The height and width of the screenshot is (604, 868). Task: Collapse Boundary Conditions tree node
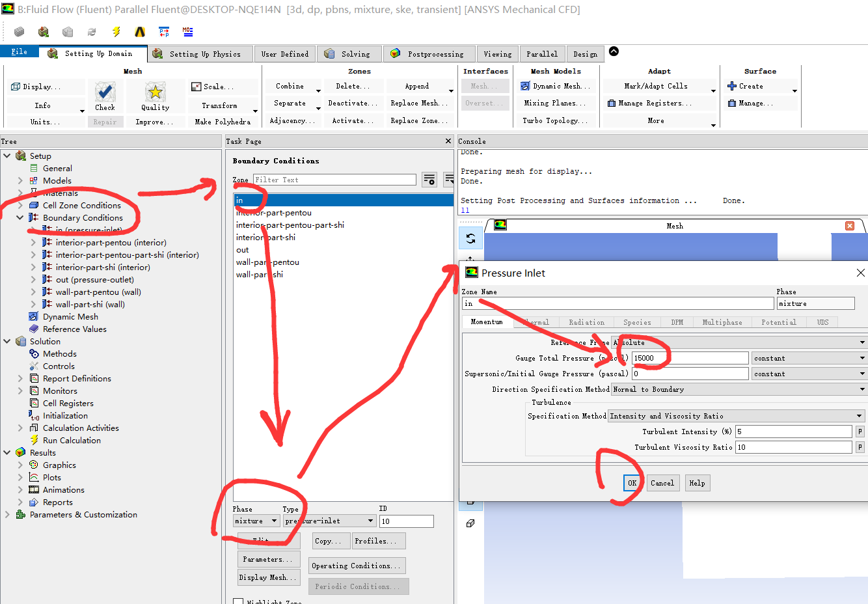tap(20, 217)
